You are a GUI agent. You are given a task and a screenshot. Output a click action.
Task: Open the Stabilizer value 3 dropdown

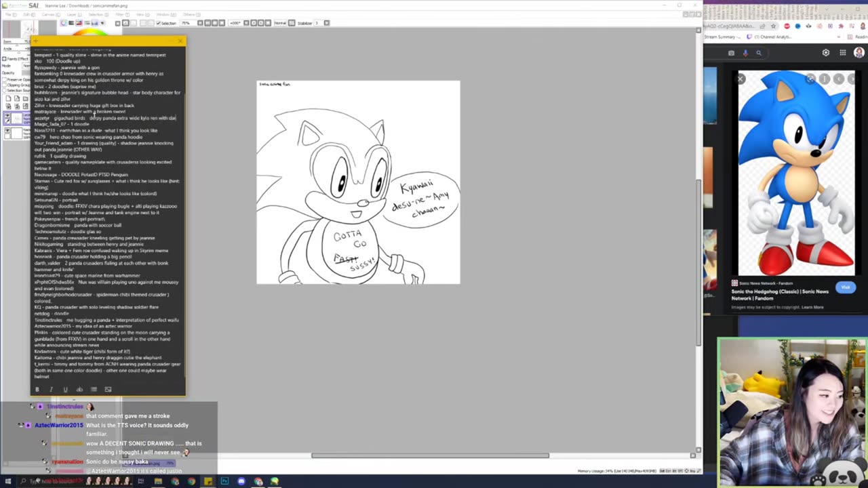[318, 23]
